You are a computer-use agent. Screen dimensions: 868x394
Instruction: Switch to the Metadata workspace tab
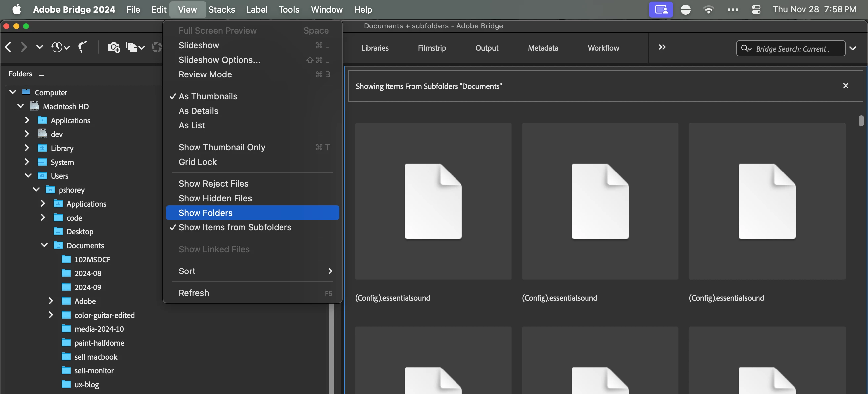(542, 48)
